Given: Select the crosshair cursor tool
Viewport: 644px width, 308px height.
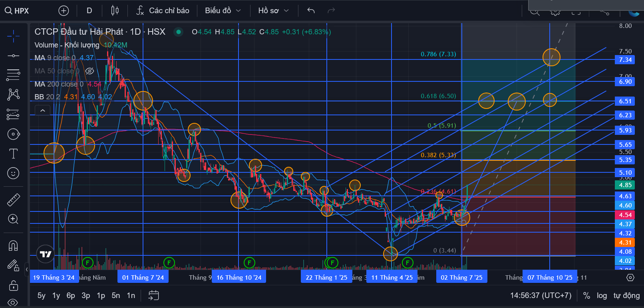Looking at the screenshot, I should [13, 36].
